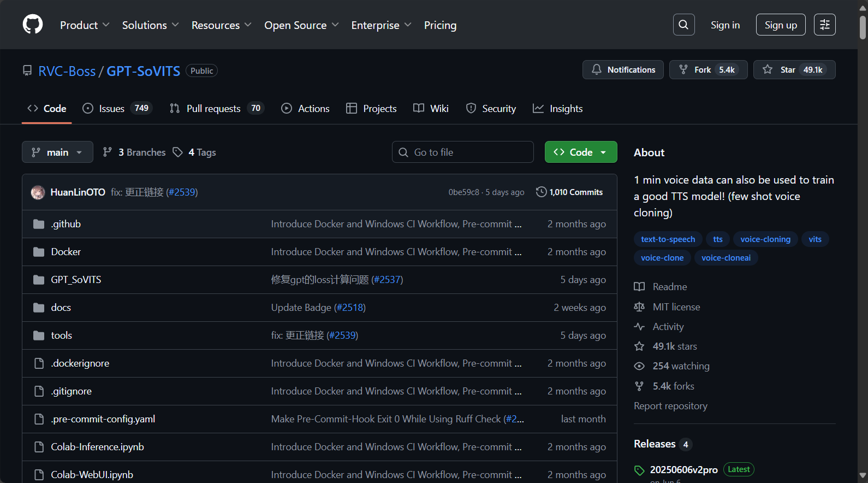Open Colab-WebUI.ipynb file
This screenshot has height=483, width=868.
(x=92, y=475)
